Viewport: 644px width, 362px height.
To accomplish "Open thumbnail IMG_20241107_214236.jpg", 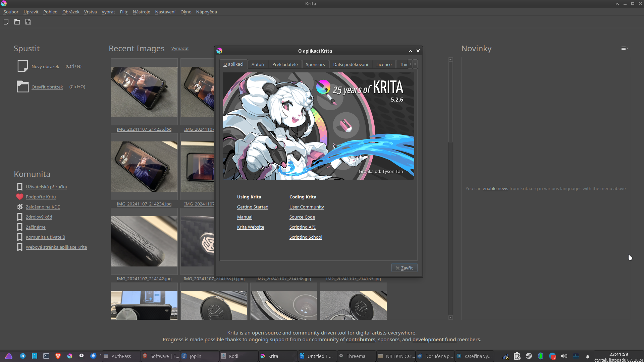I will (x=144, y=92).
